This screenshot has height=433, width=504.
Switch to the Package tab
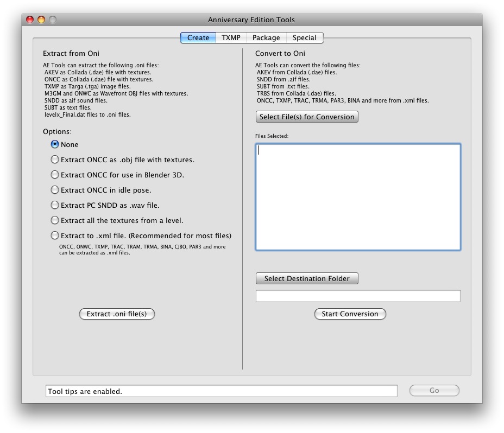[266, 37]
